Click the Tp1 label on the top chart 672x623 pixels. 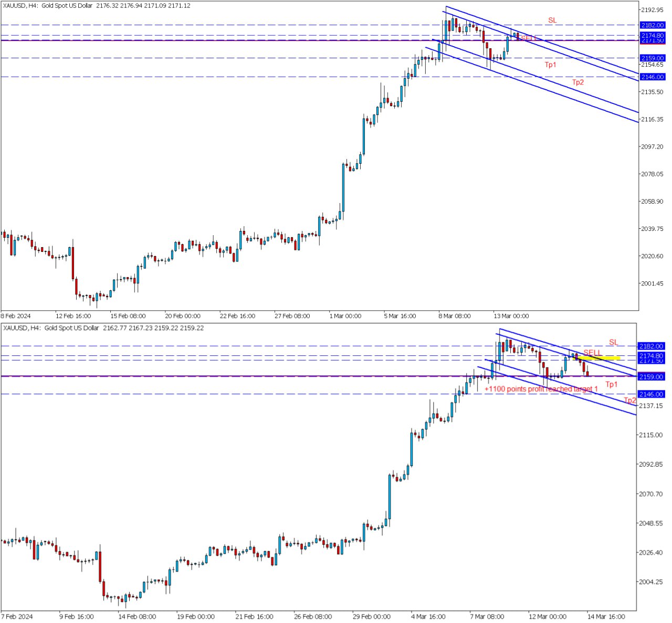tap(550, 65)
